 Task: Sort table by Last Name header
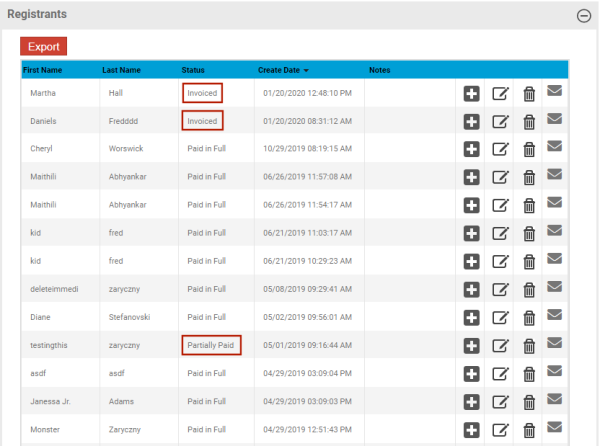point(121,70)
